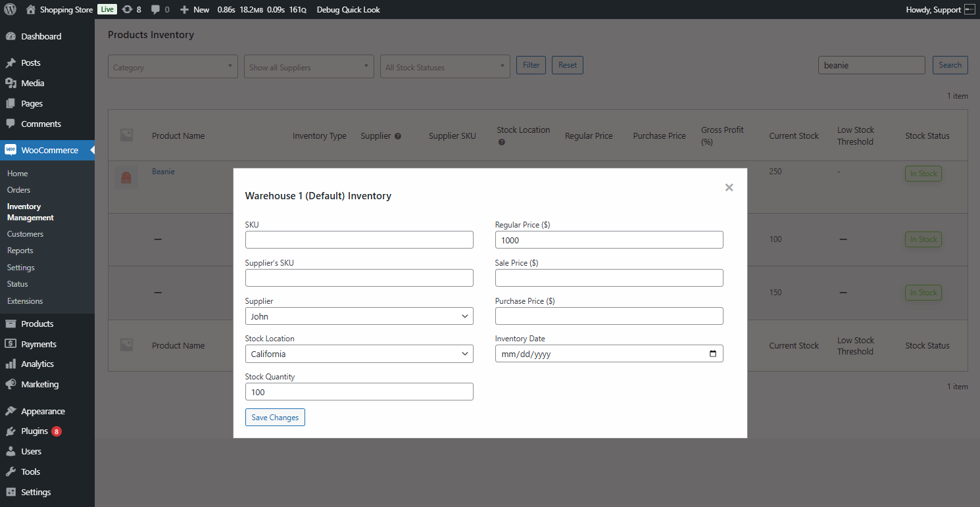Screen dimensions: 980x507
Task: Open the WooCommerce Settings submenu item
Action: (21, 268)
